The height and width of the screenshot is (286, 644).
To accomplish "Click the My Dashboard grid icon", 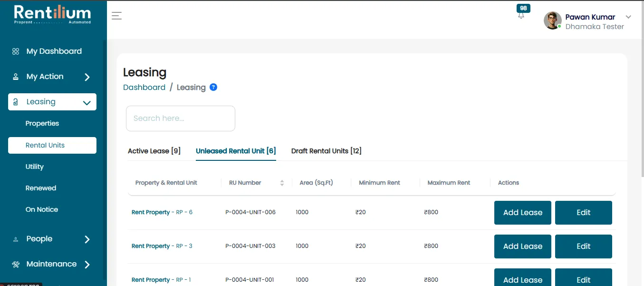I will click(x=16, y=51).
